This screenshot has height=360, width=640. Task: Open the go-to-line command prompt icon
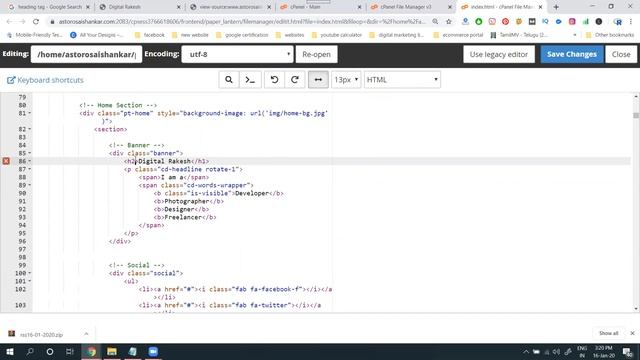pos(250,80)
